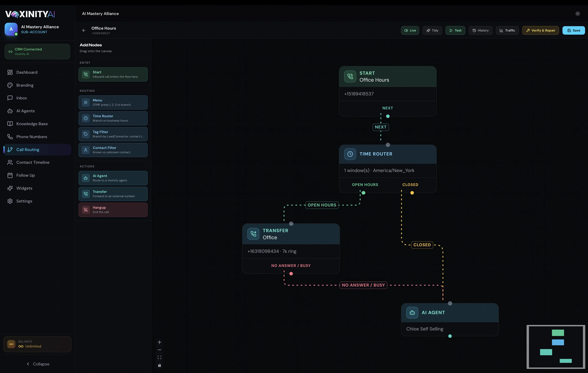The height and width of the screenshot is (373, 588).
Task: Click the NO ANSWER / BUSY output handle
Action: [x=291, y=274]
